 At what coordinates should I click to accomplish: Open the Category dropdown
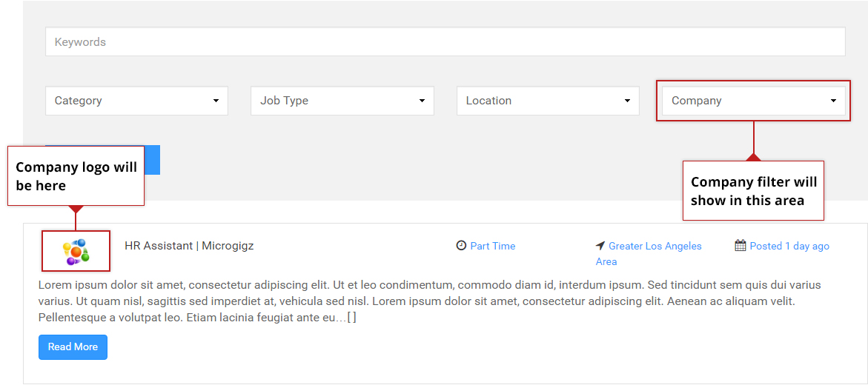click(136, 101)
